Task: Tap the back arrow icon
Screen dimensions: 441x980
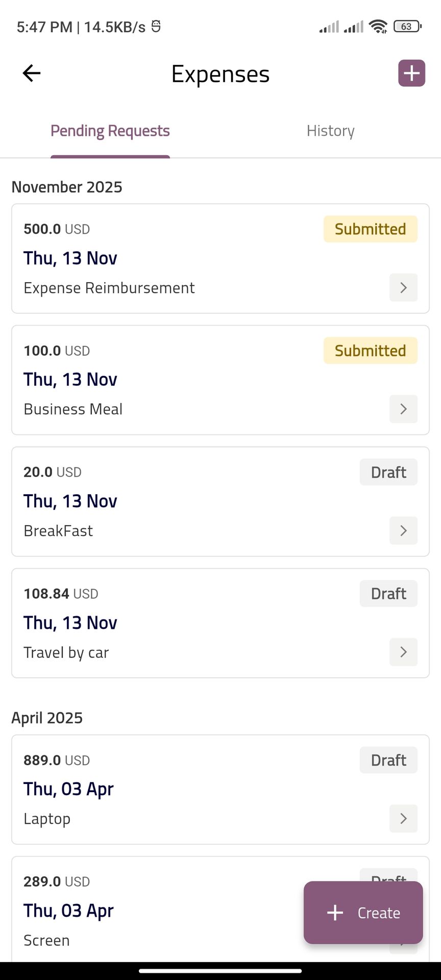Action: [32, 73]
